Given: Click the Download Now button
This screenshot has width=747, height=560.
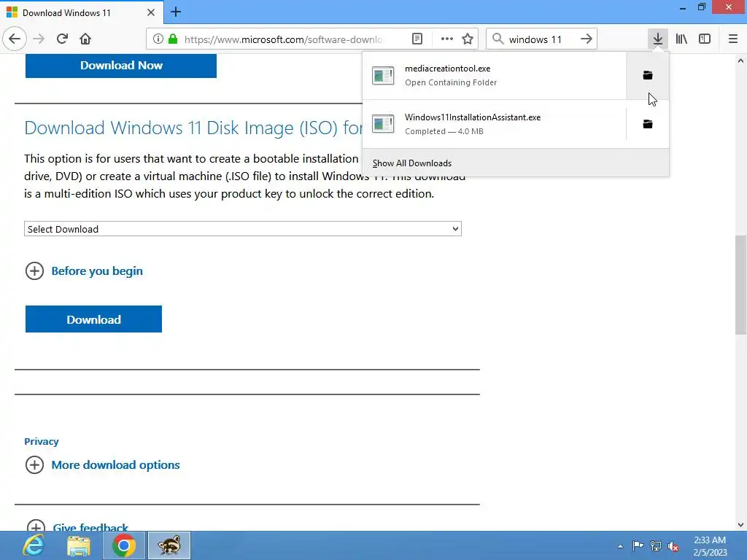Looking at the screenshot, I should tap(121, 65).
